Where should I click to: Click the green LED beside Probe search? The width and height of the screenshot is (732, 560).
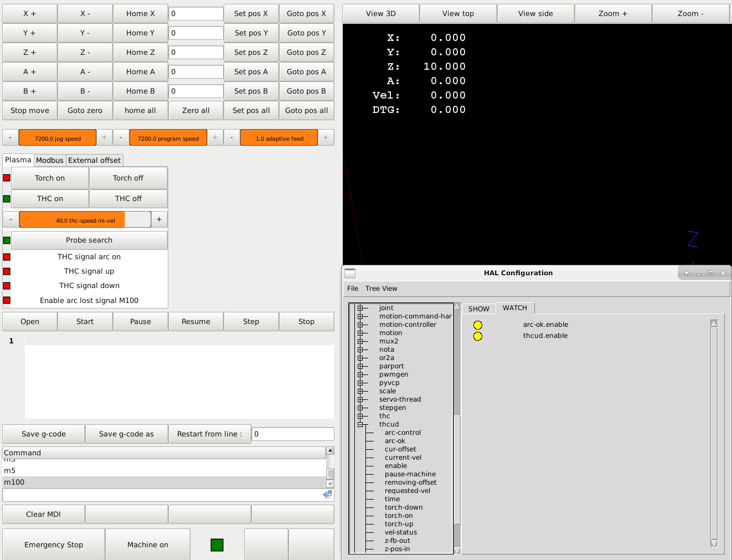7,240
